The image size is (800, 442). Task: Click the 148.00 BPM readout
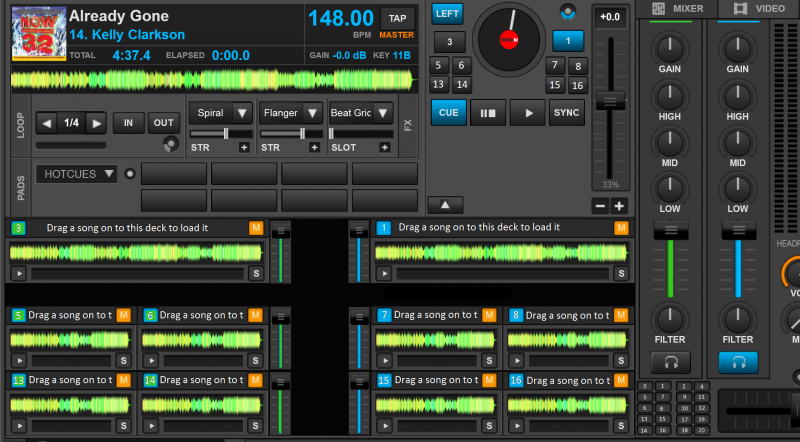pyautogui.click(x=341, y=19)
